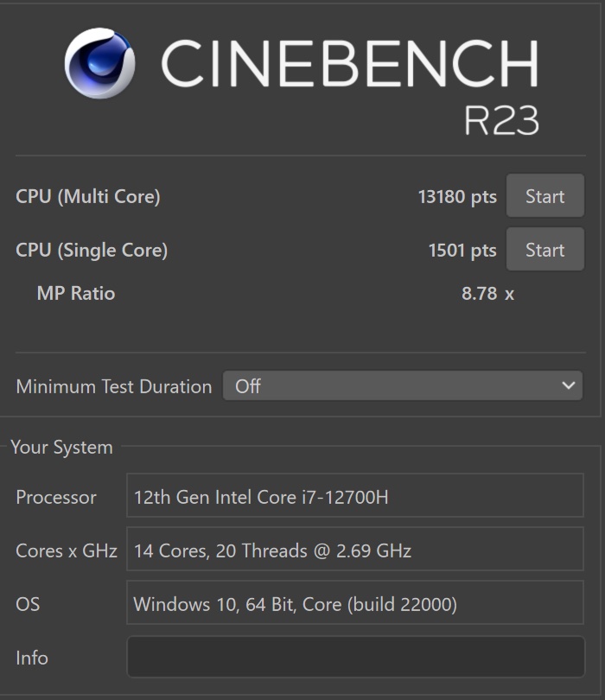Image resolution: width=605 pixels, height=700 pixels.
Task: Start the CPU Single Core benchmark
Action: click(x=544, y=250)
